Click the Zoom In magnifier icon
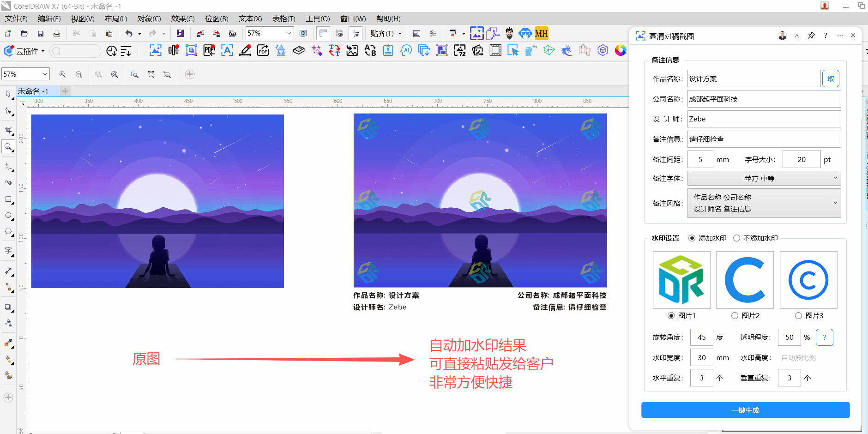This screenshot has height=434, width=868. [62, 74]
